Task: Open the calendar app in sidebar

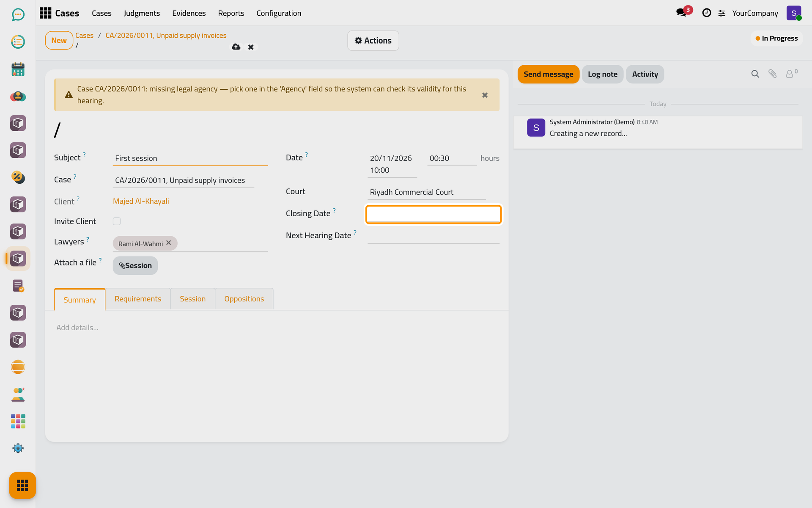Action: [18, 69]
